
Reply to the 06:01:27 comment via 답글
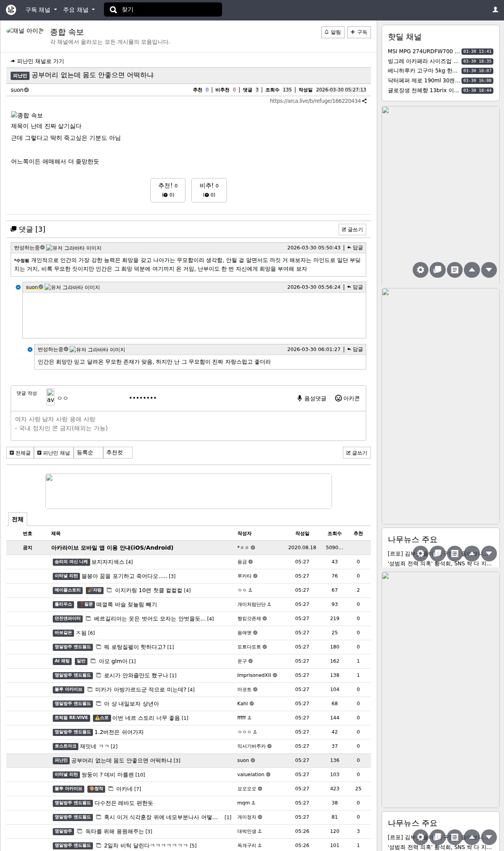tap(355, 349)
